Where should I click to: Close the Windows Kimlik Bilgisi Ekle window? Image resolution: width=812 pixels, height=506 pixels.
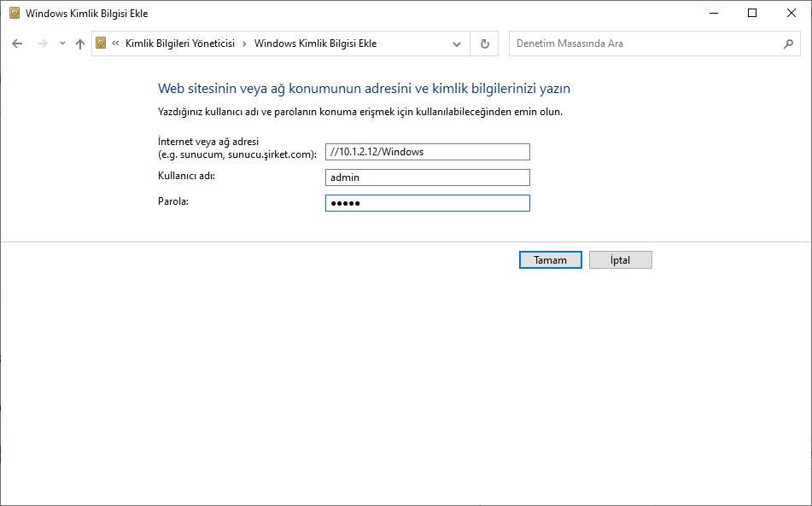pyautogui.click(x=792, y=13)
